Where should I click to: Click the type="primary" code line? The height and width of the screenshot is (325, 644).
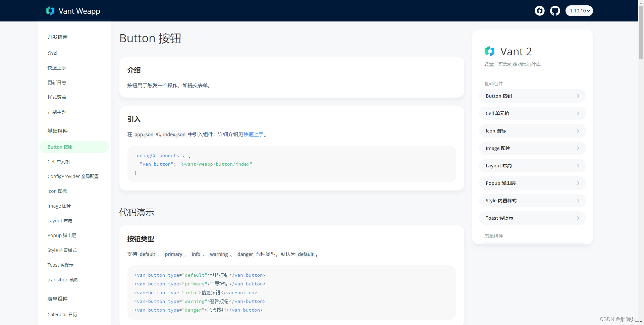(x=200, y=284)
